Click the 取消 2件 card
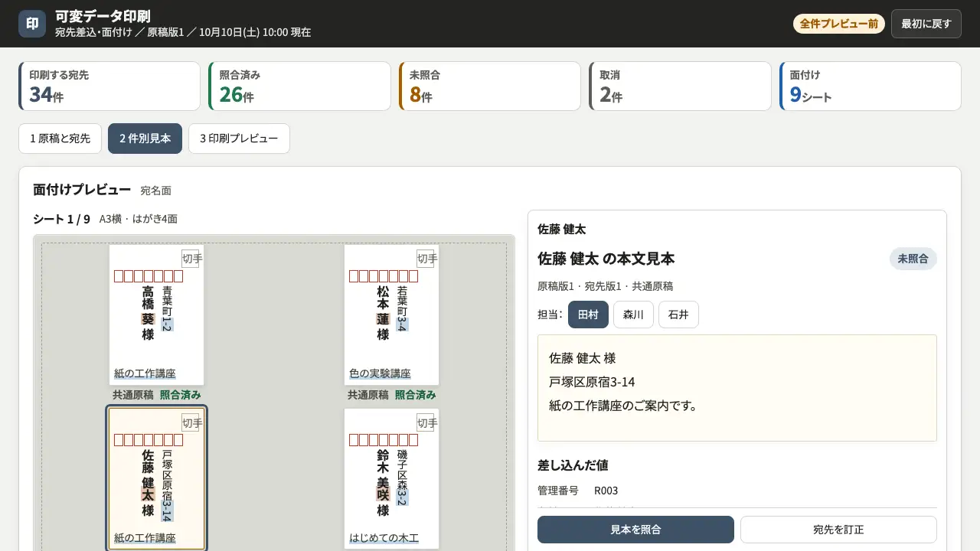980x551 pixels. point(680,86)
